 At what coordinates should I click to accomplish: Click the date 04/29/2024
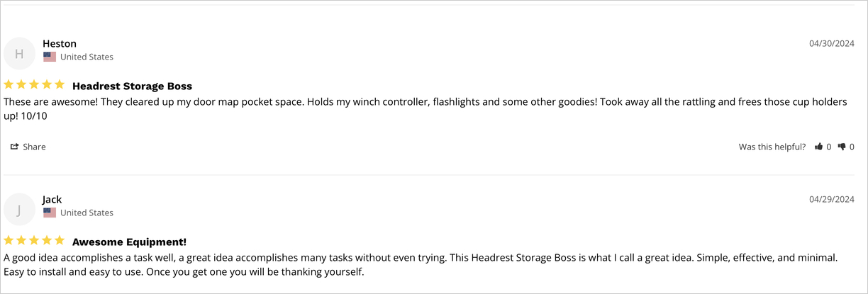[832, 200]
